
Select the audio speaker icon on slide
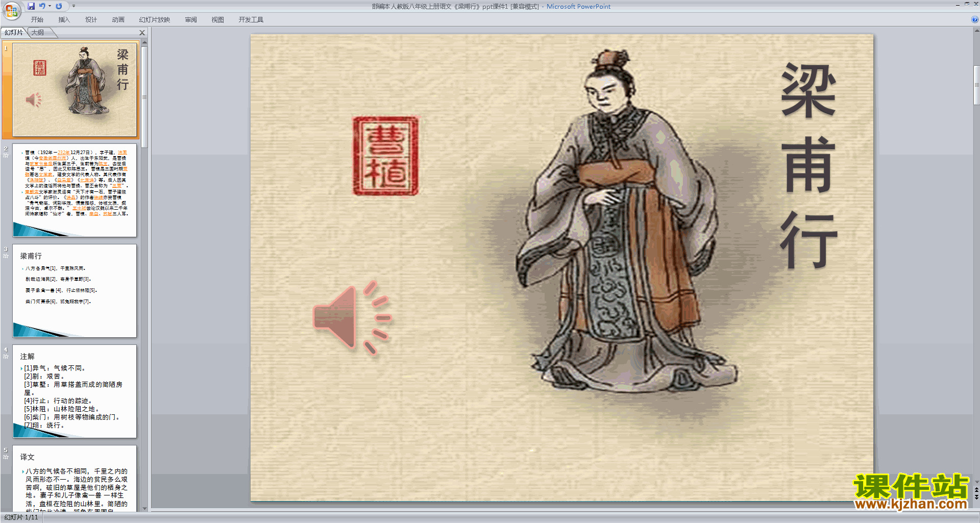tap(352, 317)
